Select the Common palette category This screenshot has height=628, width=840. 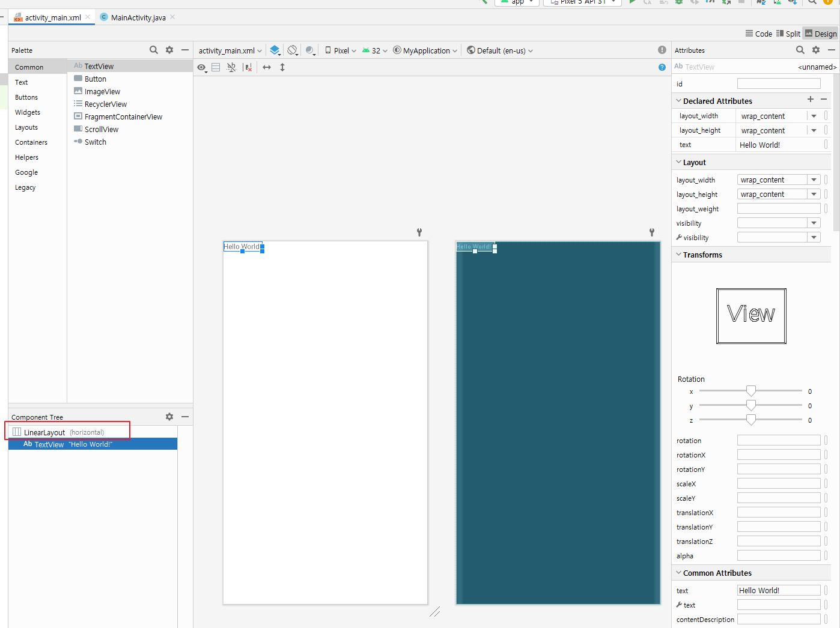click(x=37, y=67)
